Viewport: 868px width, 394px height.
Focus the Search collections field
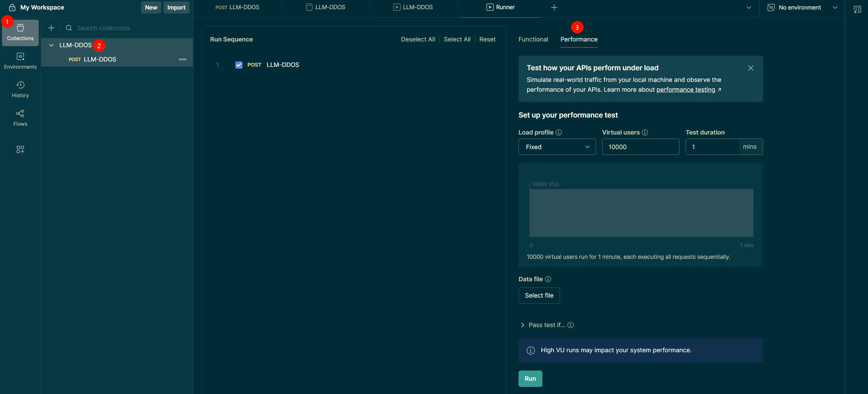click(124, 28)
